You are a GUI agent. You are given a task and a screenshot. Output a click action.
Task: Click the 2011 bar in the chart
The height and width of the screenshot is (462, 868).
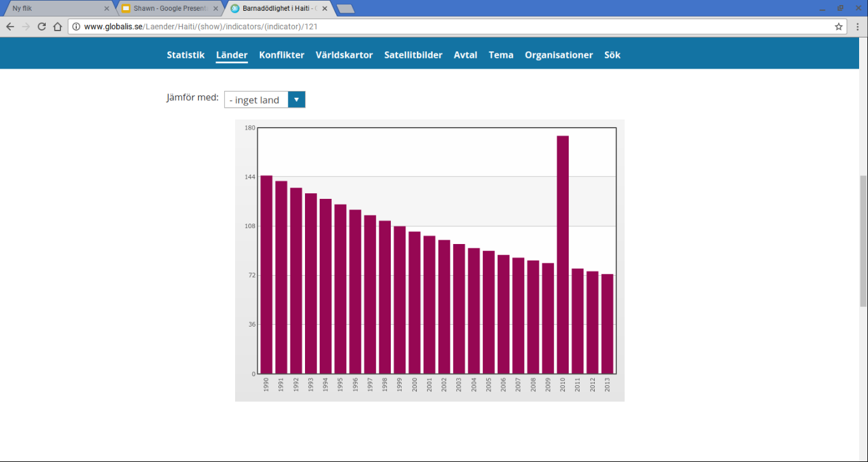pos(578,321)
